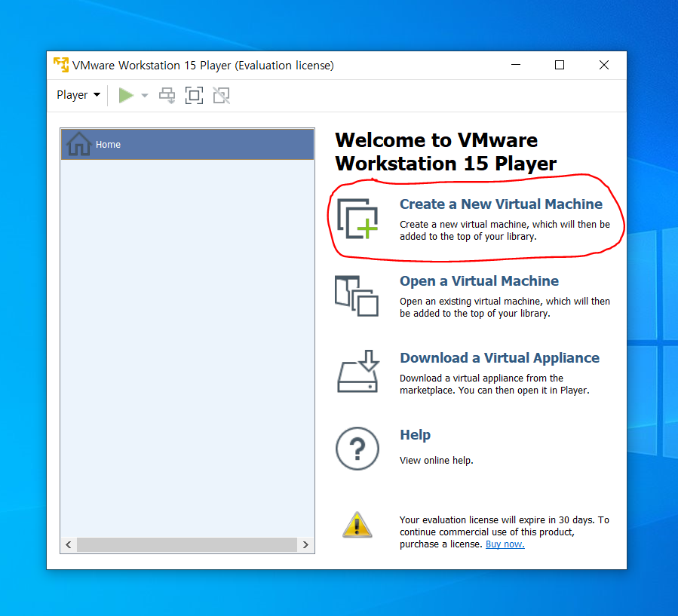Choose Open a Virtual Machine heading

(479, 281)
